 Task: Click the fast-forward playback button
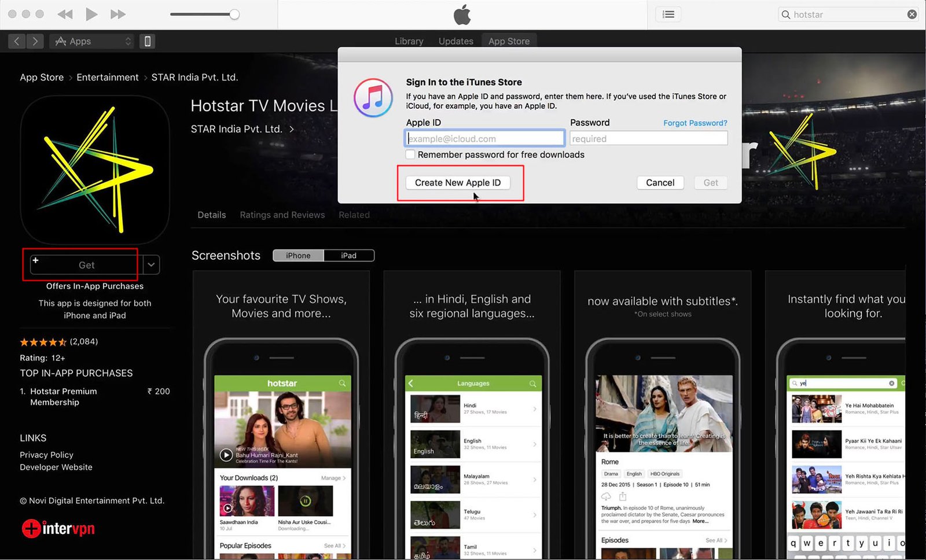(118, 14)
